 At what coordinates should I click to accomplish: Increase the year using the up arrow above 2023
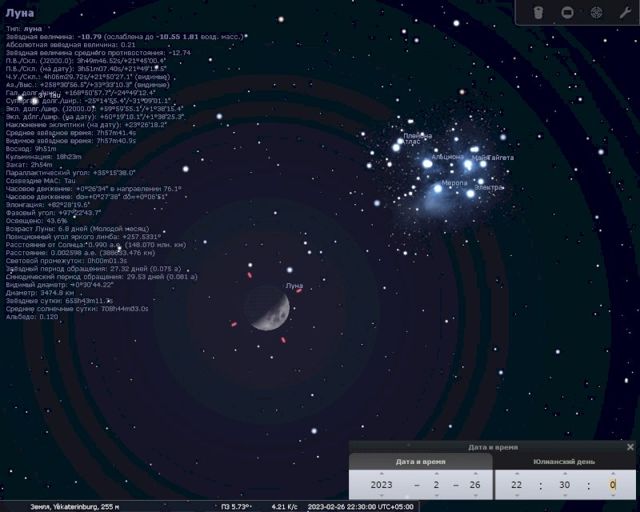click(381, 474)
